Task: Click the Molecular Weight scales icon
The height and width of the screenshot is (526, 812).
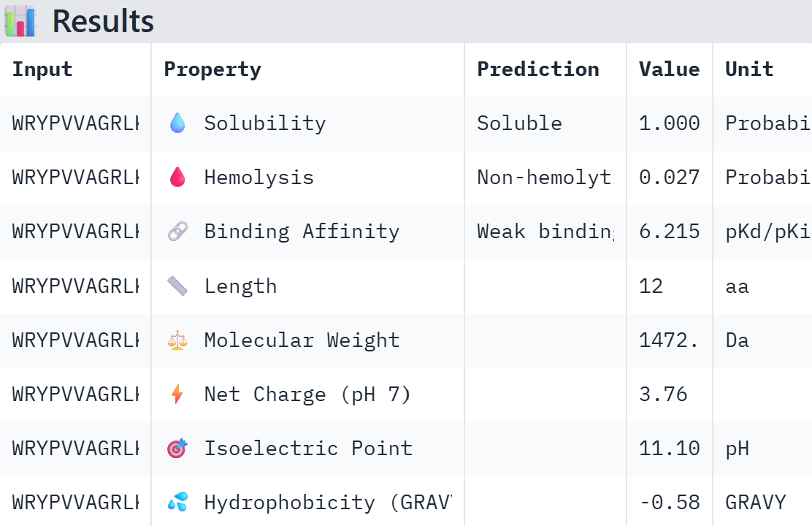Action: coord(177,340)
